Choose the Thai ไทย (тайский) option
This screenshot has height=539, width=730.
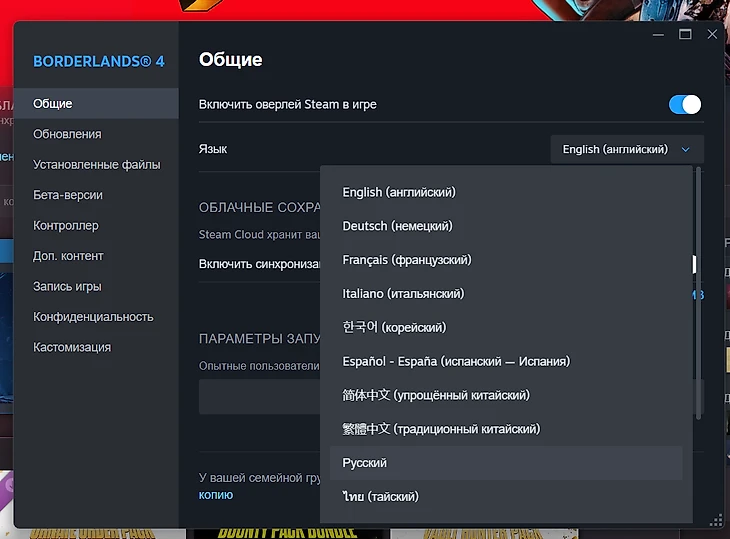tap(380, 497)
